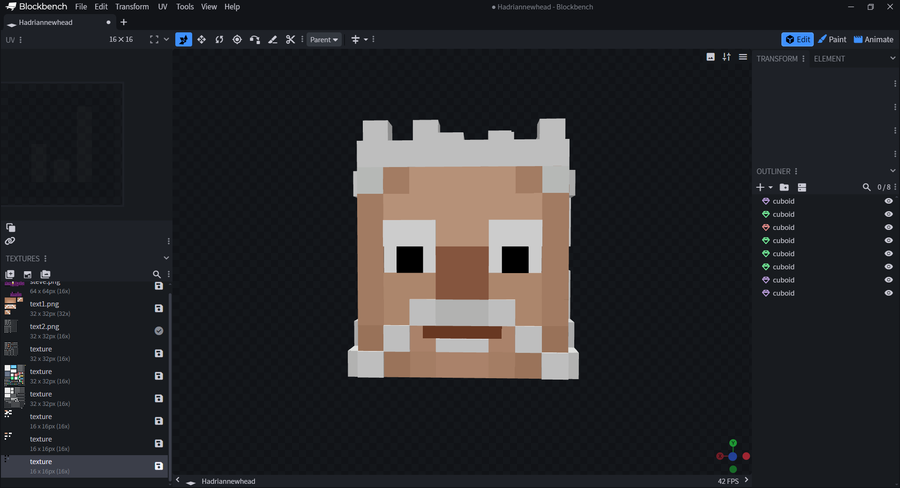The height and width of the screenshot is (488, 900).
Task: Open the Help menu
Action: click(x=232, y=7)
